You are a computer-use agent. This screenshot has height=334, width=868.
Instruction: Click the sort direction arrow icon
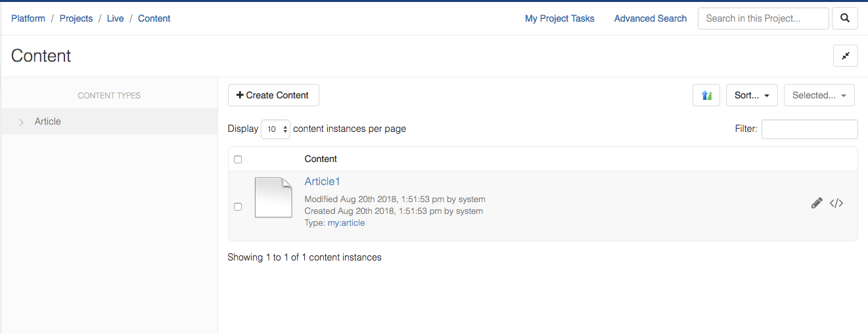[x=706, y=95]
